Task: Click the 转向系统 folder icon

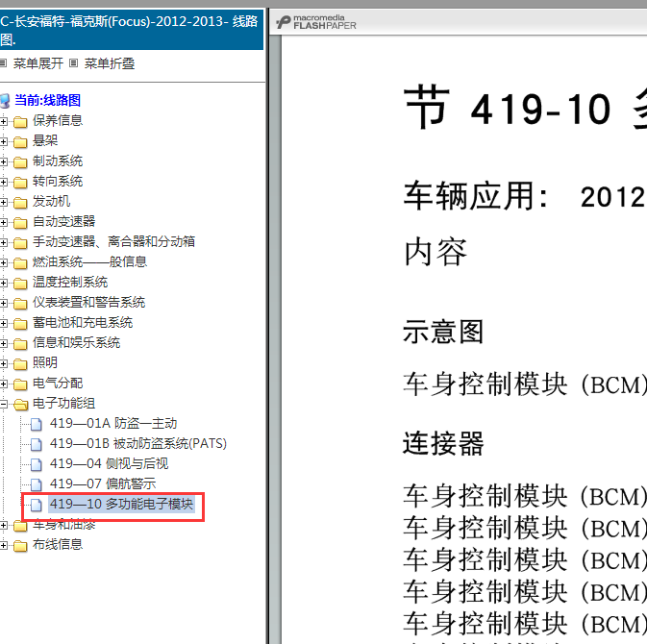Action: pos(20,183)
